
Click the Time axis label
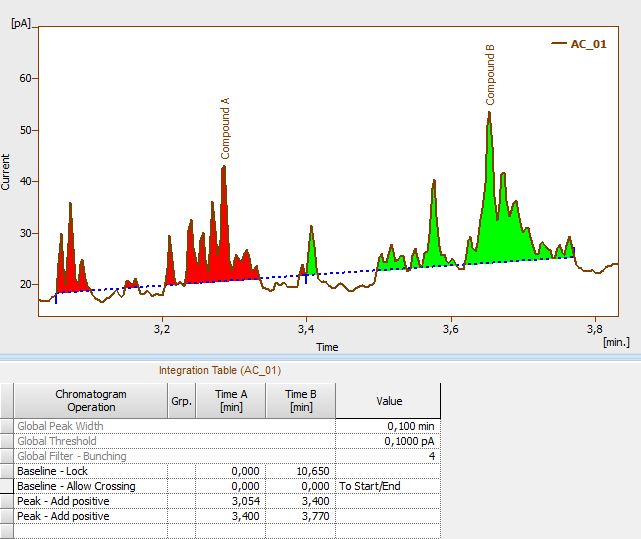point(327,347)
